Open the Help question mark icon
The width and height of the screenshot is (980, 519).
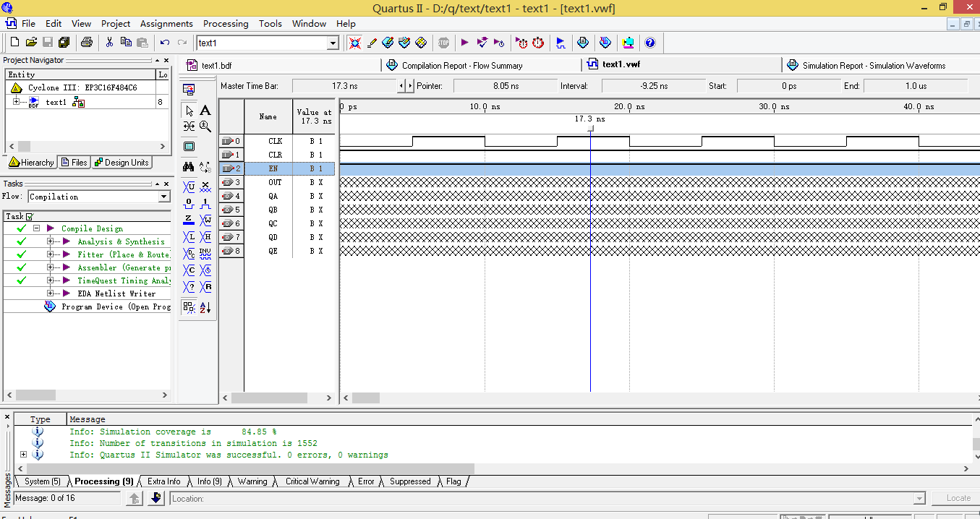pos(649,43)
